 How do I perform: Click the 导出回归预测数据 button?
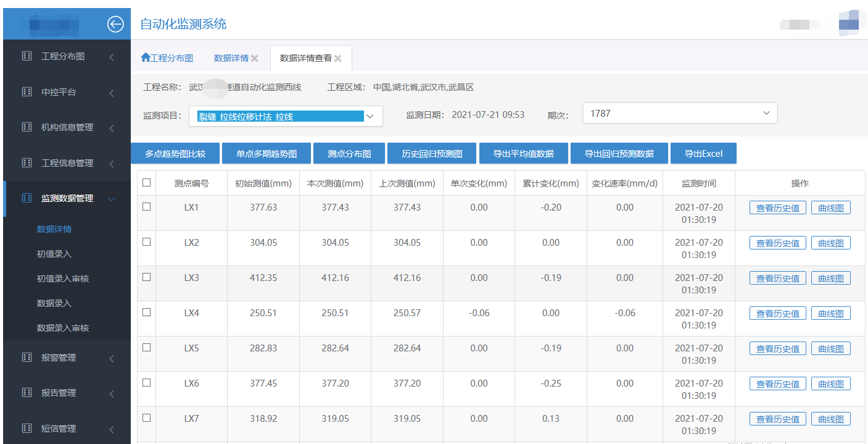click(619, 153)
